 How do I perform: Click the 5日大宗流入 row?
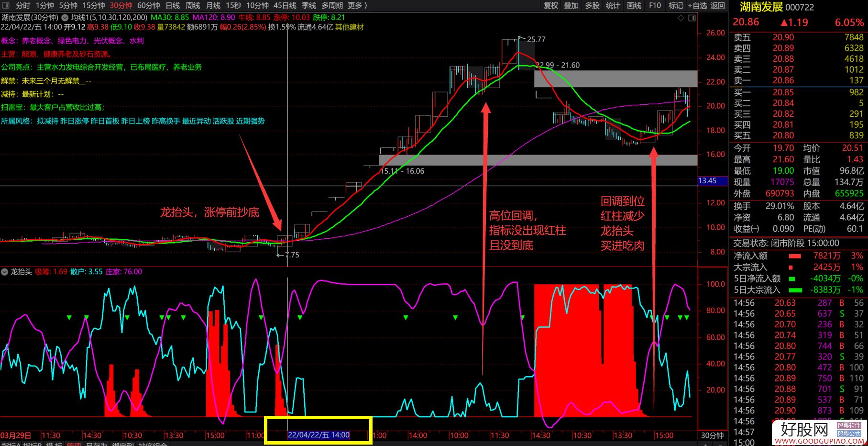798,290
